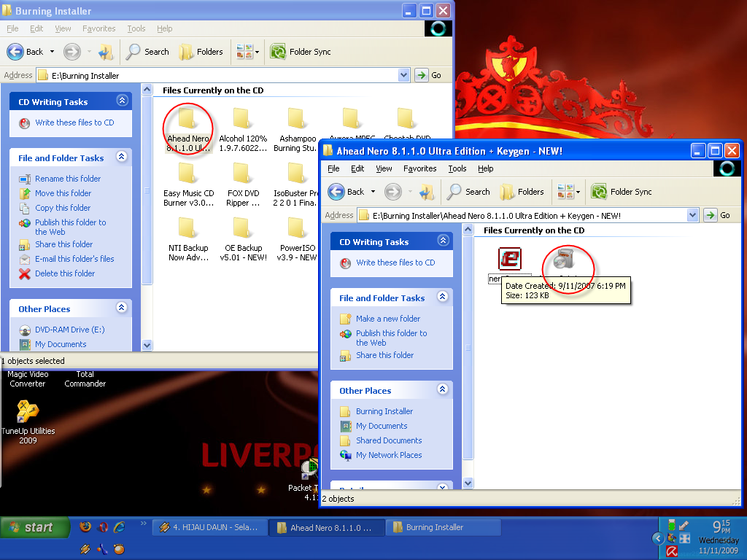This screenshot has height=560, width=747.
Task: Open DVD-RAM Drive (E:) link
Action: [69, 330]
